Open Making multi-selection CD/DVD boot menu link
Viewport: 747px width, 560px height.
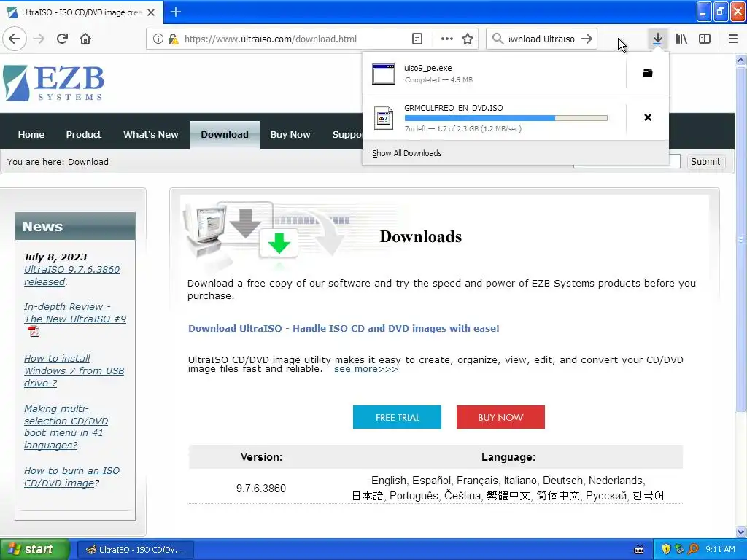pyautogui.click(x=66, y=427)
